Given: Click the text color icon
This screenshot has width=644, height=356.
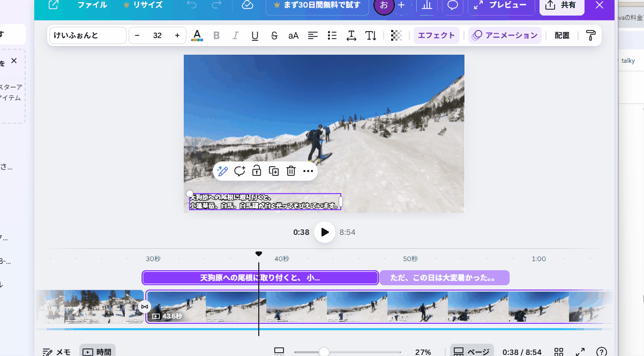Looking at the screenshot, I should tap(197, 35).
